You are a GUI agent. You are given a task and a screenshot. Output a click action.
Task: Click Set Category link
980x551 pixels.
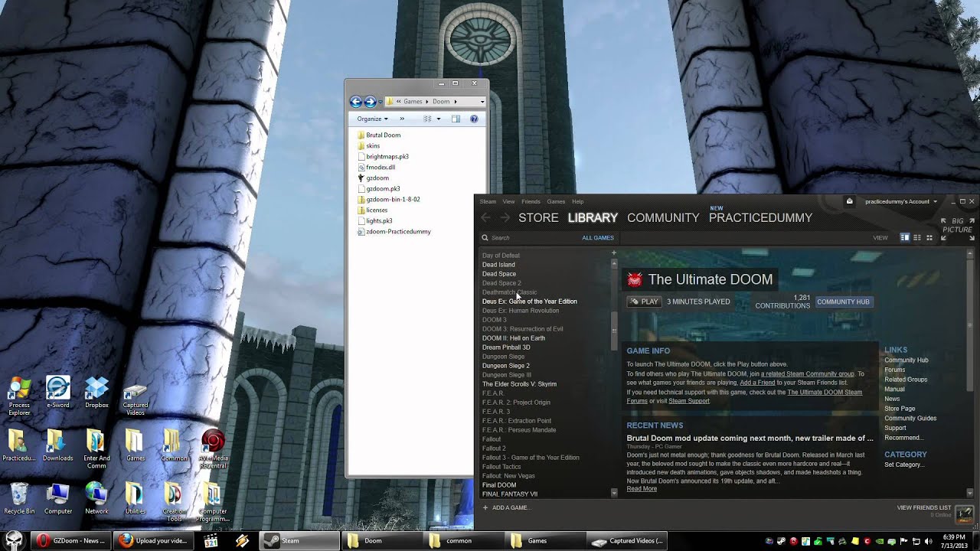click(903, 465)
